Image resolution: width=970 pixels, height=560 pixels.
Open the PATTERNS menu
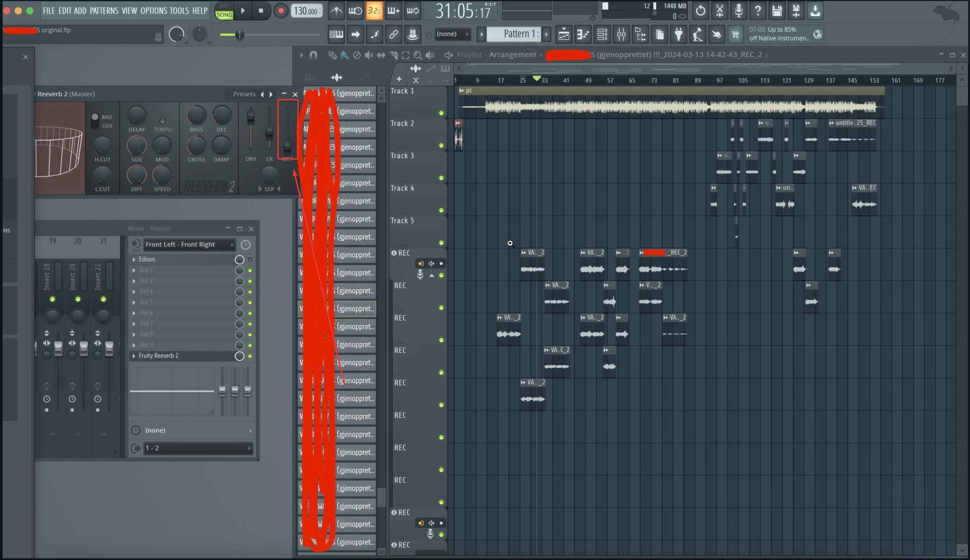click(x=105, y=11)
